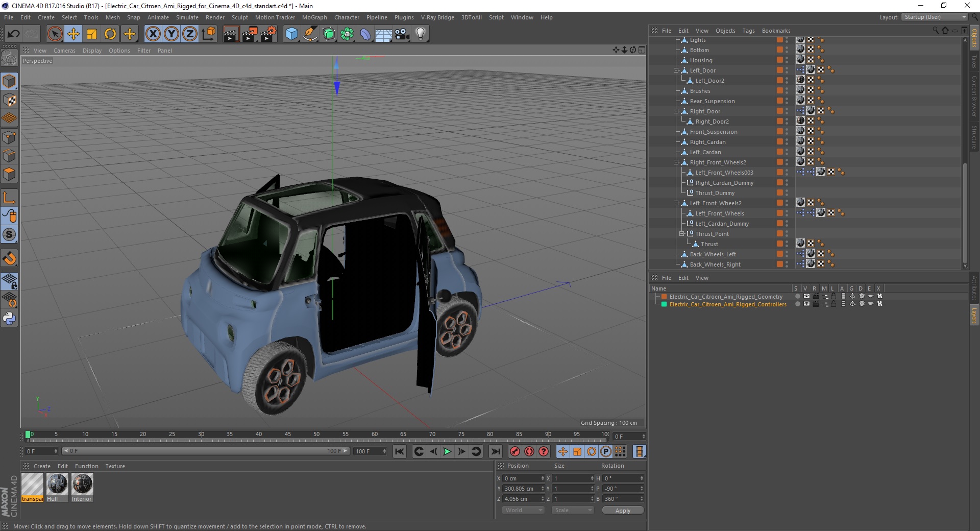Play the animation forward

tap(447, 451)
